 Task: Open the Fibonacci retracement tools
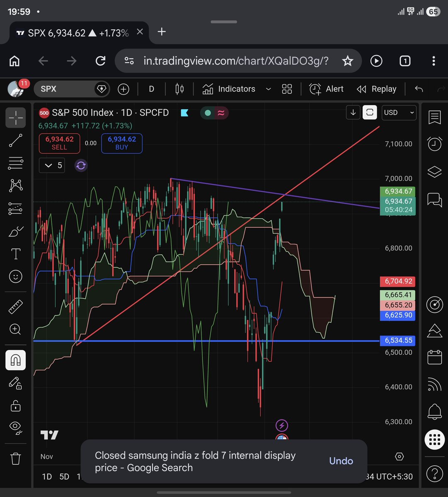point(15,163)
